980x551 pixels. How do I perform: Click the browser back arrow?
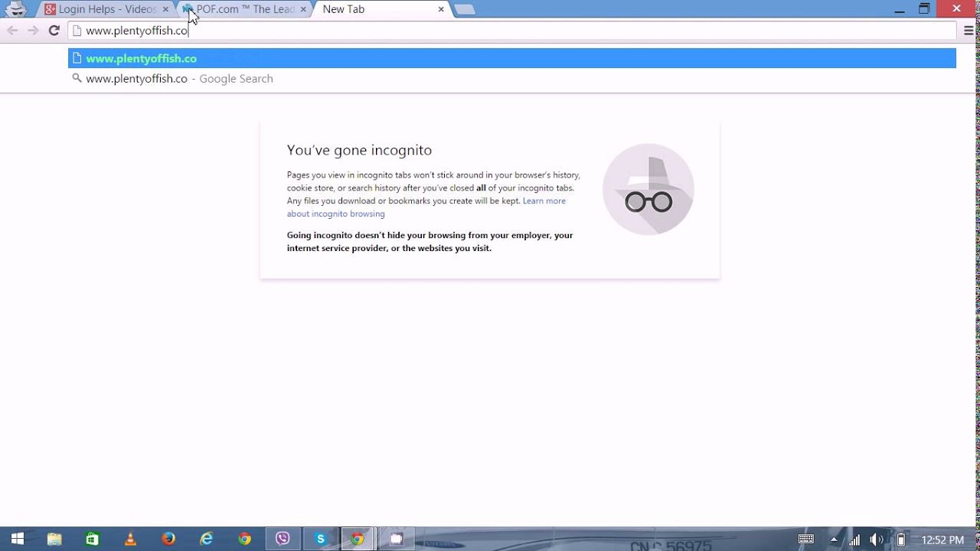12,31
